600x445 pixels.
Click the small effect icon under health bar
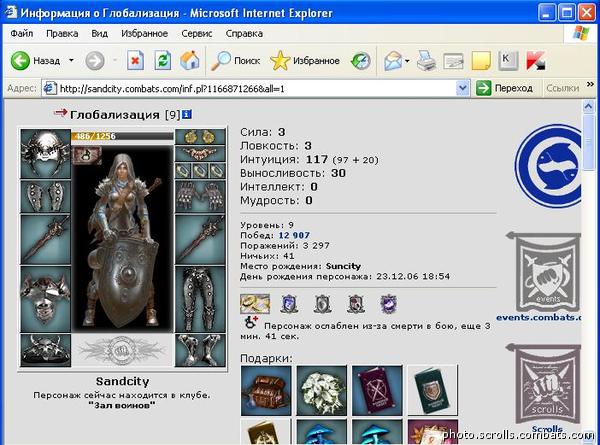click(x=87, y=155)
